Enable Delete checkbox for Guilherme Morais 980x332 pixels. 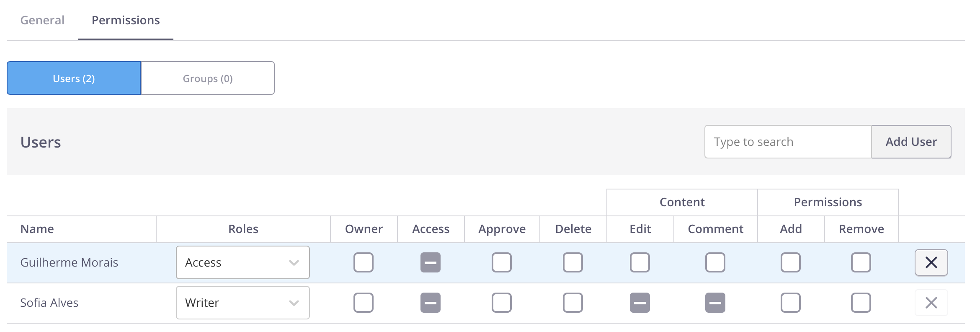[x=573, y=262]
